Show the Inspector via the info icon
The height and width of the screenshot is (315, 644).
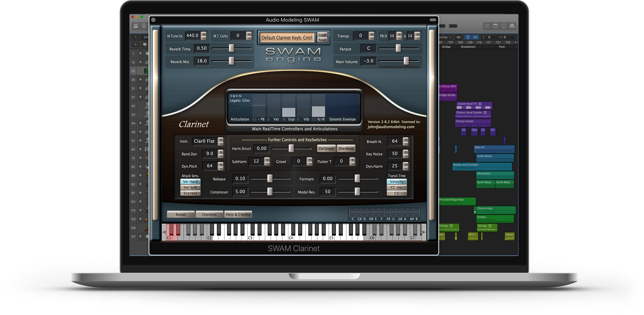tap(144, 26)
